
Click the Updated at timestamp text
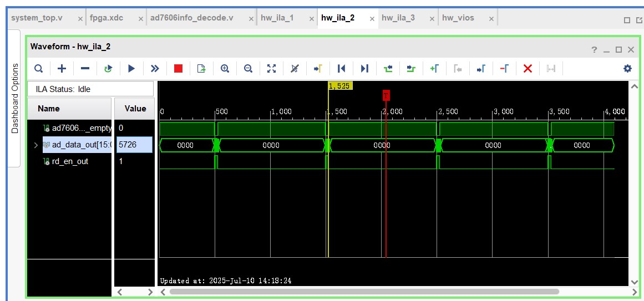pos(226,281)
